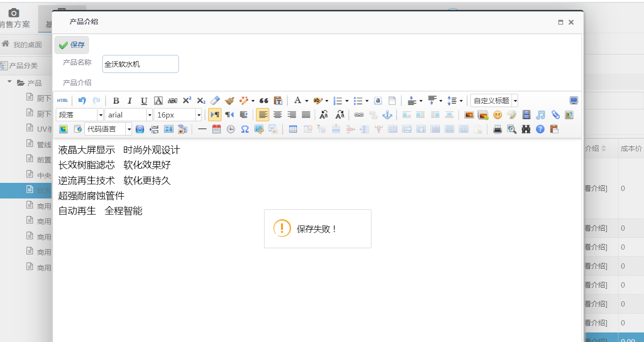Open find and replace binoculars icon
The width and height of the screenshot is (644, 342).
[526, 129]
